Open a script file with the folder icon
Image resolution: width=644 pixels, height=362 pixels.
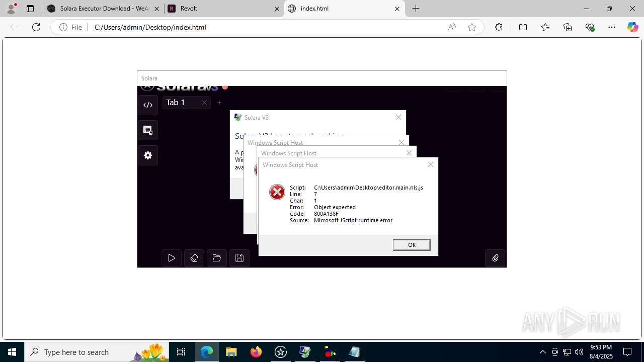click(x=217, y=258)
